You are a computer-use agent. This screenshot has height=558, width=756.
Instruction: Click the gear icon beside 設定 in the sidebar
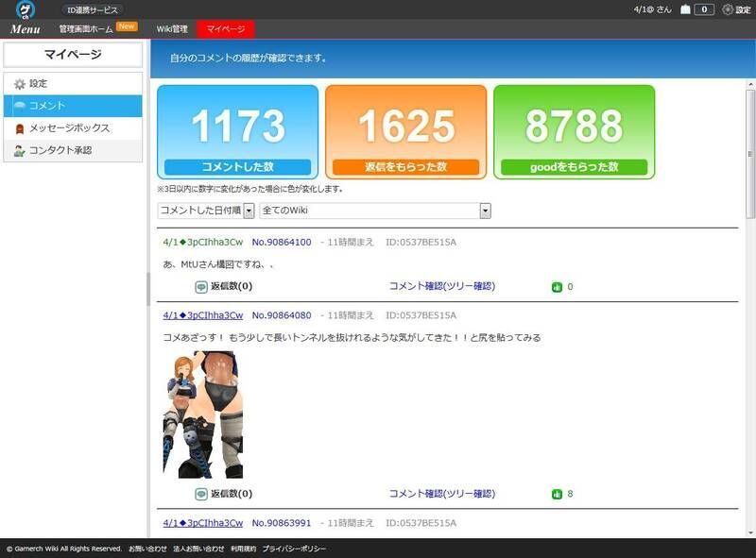coord(19,84)
